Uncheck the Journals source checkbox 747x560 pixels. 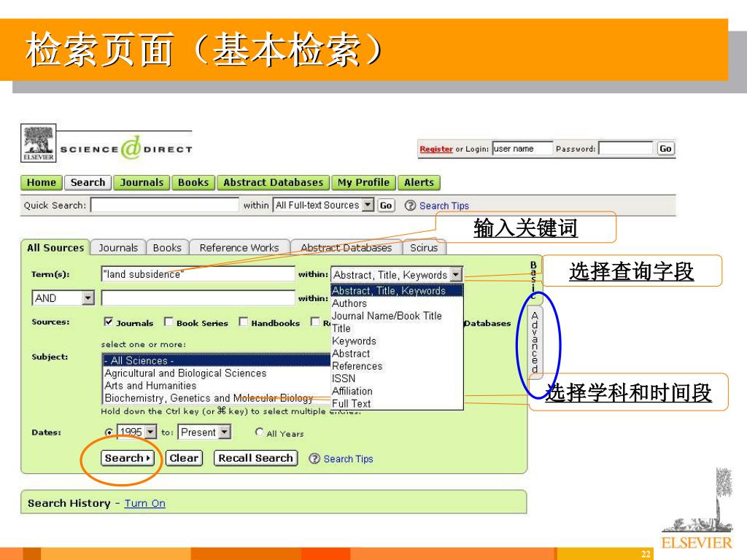(x=109, y=322)
